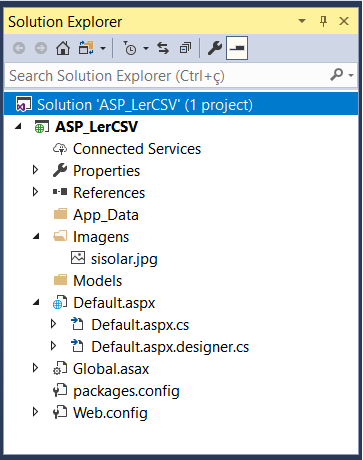Toggle auto-hide pin for Solution Explorer

[x=323, y=22]
